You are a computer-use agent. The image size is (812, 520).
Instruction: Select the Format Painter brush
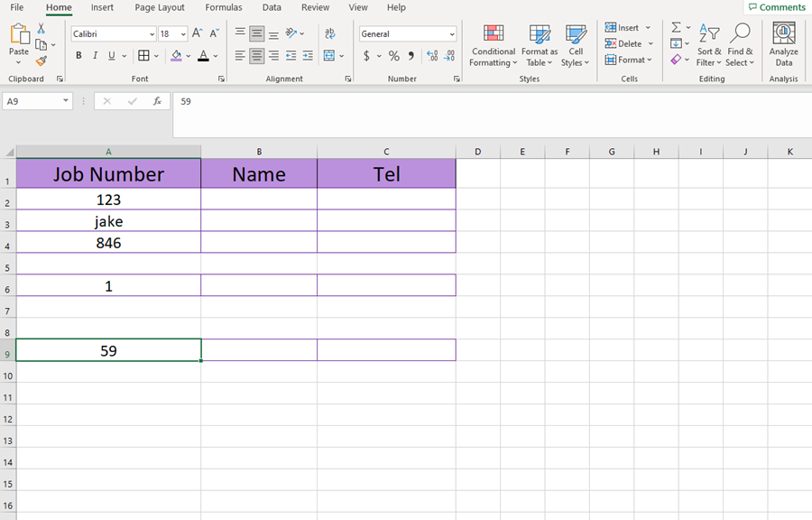click(42, 61)
